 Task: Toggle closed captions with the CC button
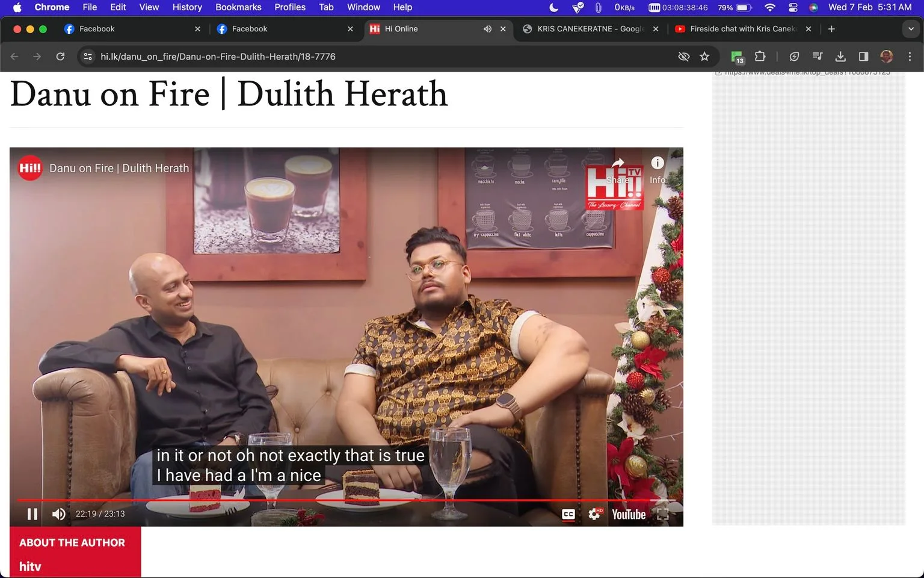coord(568,514)
